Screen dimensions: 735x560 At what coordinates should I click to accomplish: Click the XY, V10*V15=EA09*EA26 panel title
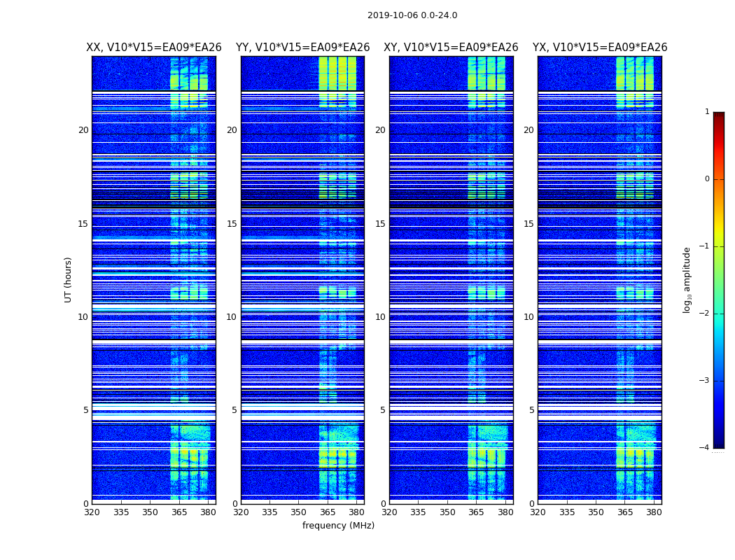point(451,48)
